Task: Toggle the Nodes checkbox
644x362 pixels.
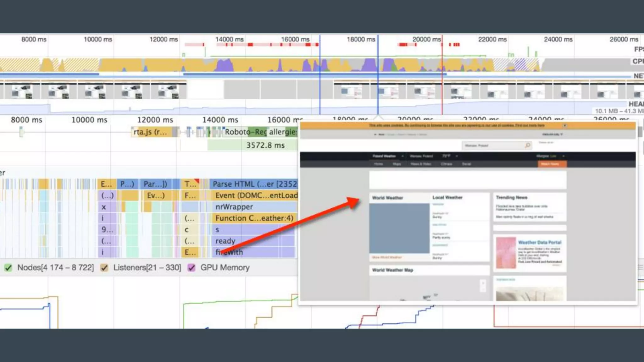Action: (x=8, y=268)
